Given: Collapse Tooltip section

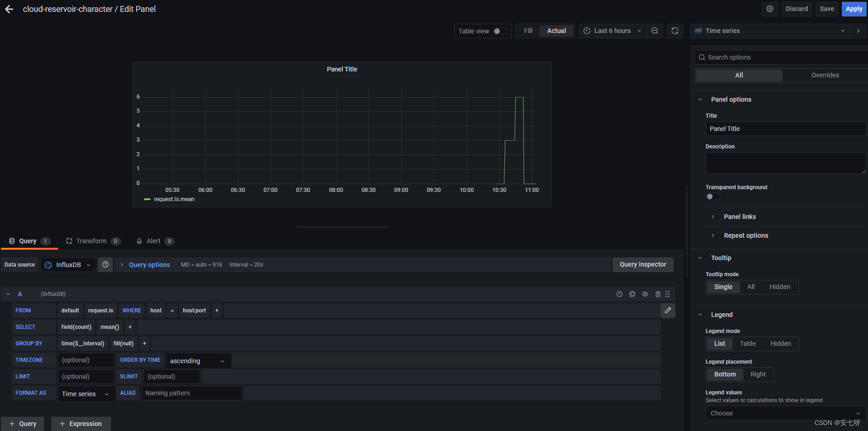Looking at the screenshot, I should pyautogui.click(x=721, y=258).
